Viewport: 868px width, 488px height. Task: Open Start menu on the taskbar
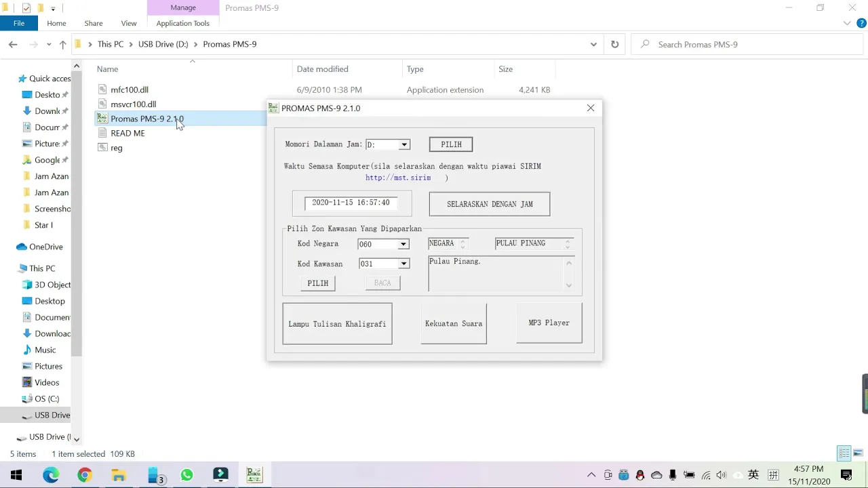[x=16, y=475]
